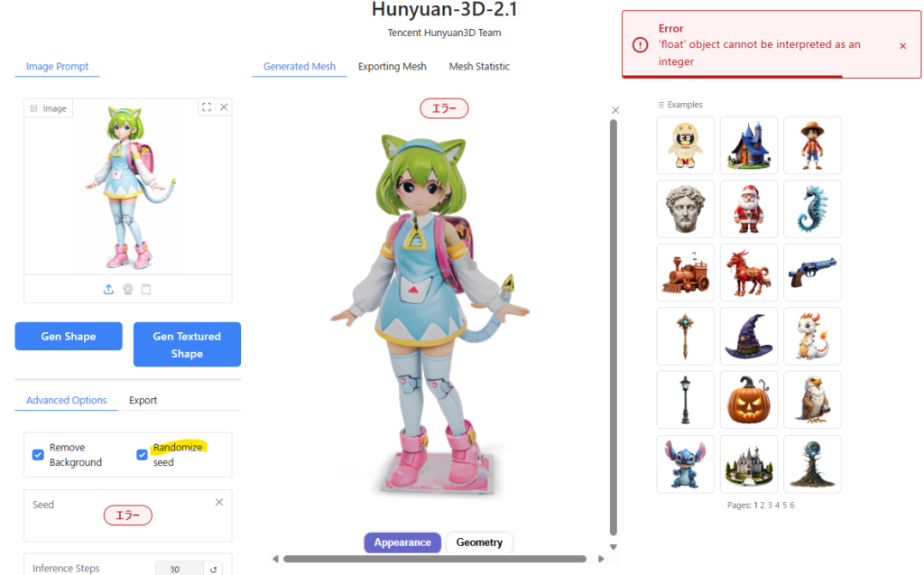924x575 pixels.
Task: Go to examples page 2
Action: 762,505
